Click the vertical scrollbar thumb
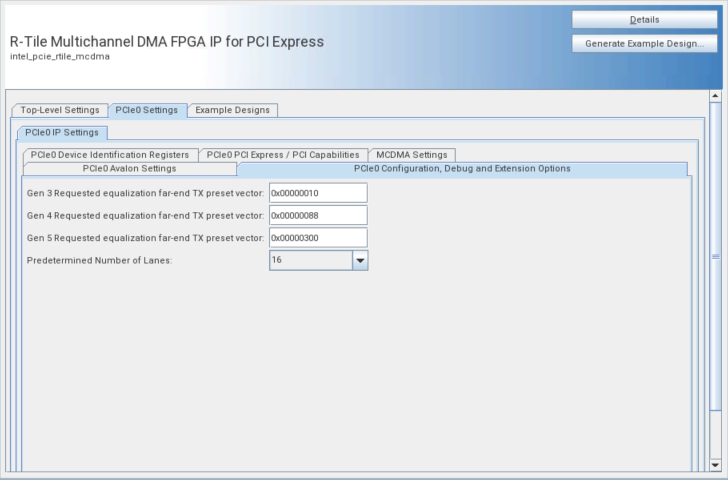Screen dimensions: 728x480 [x=715, y=255]
